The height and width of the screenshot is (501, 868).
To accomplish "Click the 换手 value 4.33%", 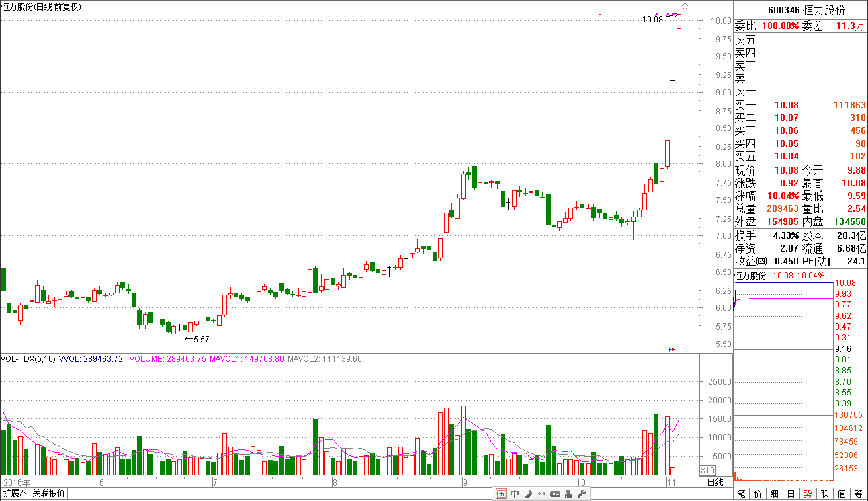I will tap(785, 235).
